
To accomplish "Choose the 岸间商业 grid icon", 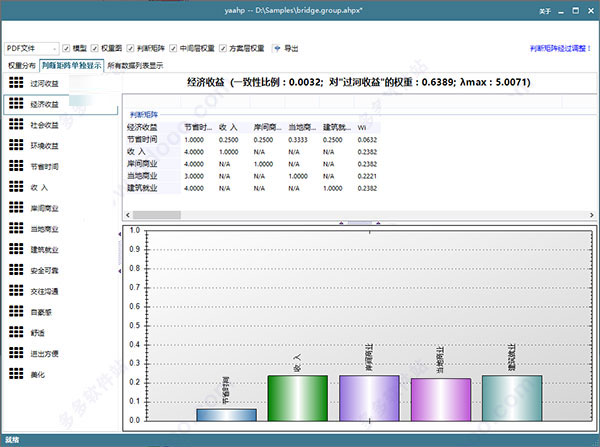I will tap(15, 208).
